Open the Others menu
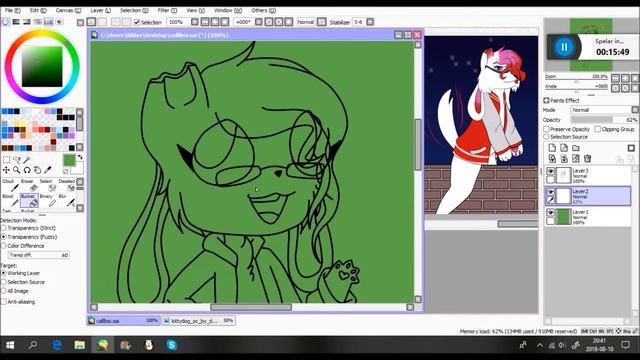The height and width of the screenshot is (360, 640). (x=263, y=10)
